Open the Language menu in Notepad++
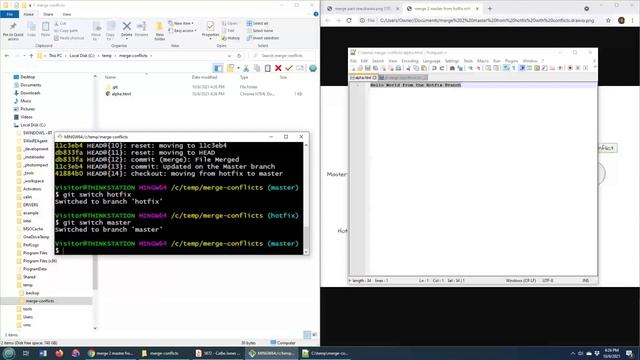This screenshot has width=640, height=360. click(x=431, y=61)
